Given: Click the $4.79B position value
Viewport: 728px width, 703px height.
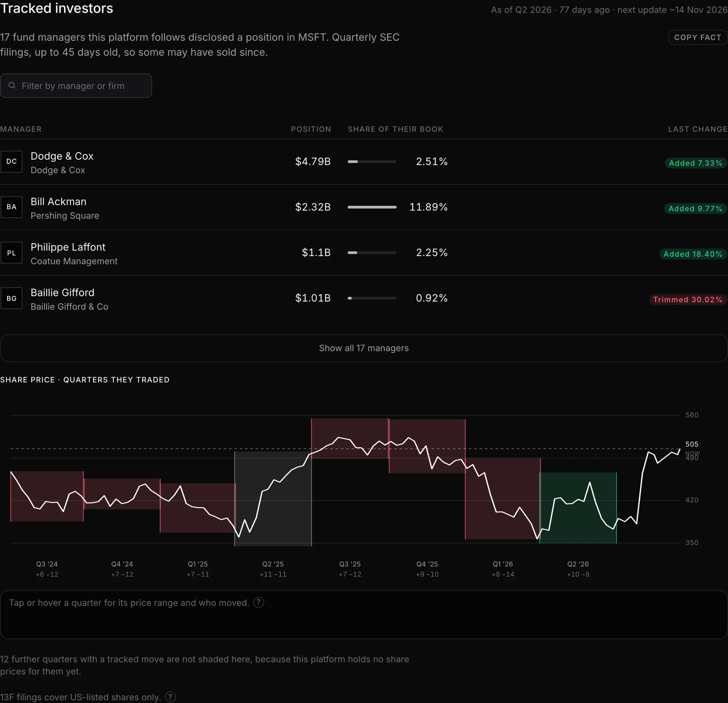Looking at the screenshot, I should (x=313, y=162).
